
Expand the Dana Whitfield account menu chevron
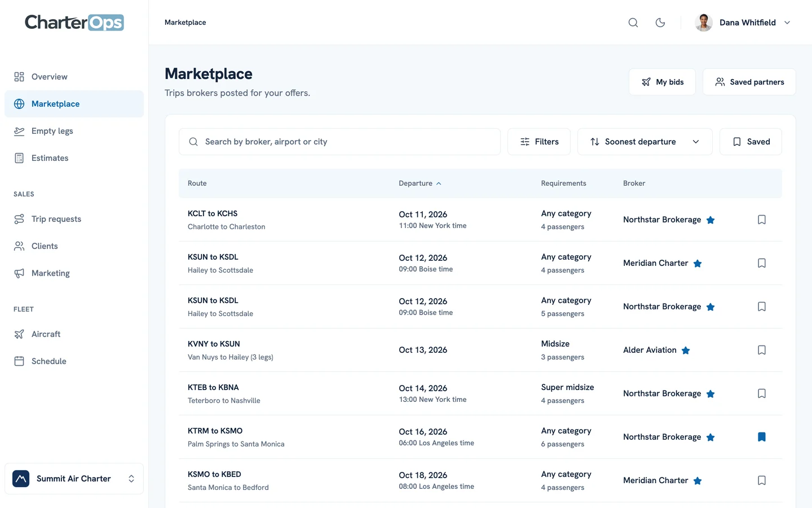787,23
